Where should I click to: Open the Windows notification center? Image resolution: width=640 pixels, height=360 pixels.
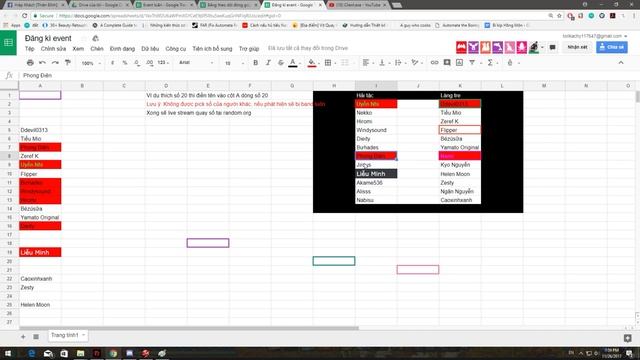[x=630, y=353]
